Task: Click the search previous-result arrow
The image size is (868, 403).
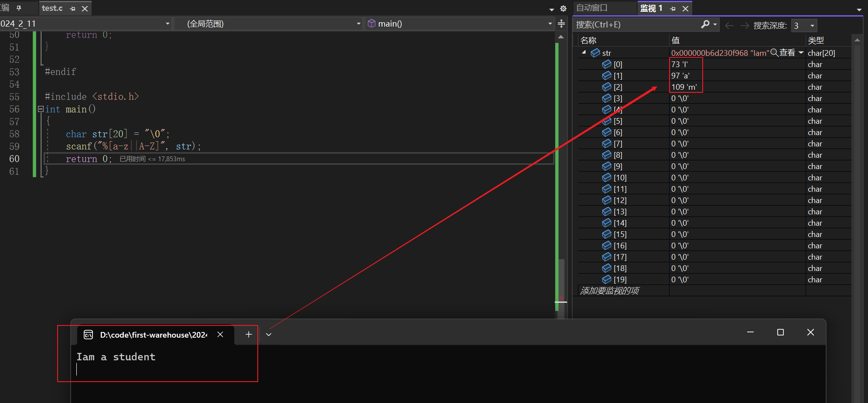Action: tap(729, 26)
